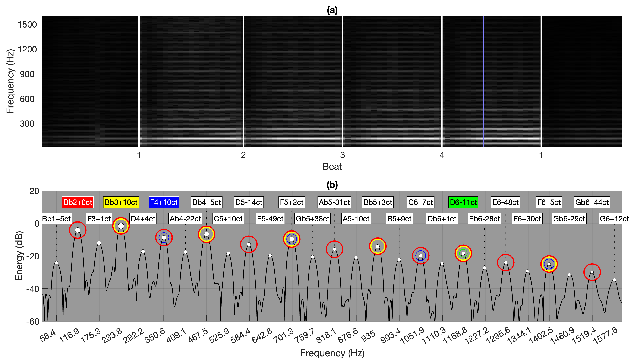The height and width of the screenshot is (364, 640).
Task: Click the yellow-ringed peak under Bb3+10ct
Action: [x=121, y=226]
